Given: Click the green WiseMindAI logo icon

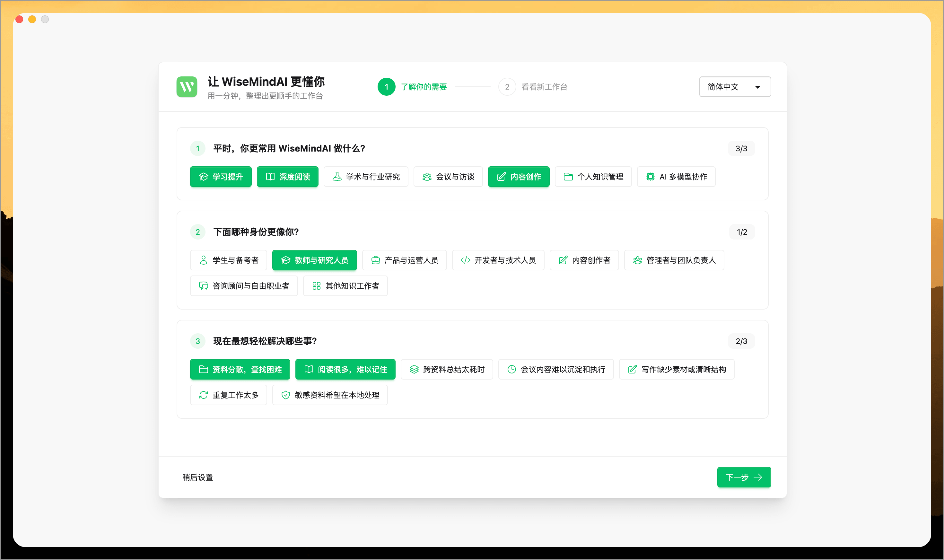Looking at the screenshot, I should point(187,87).
